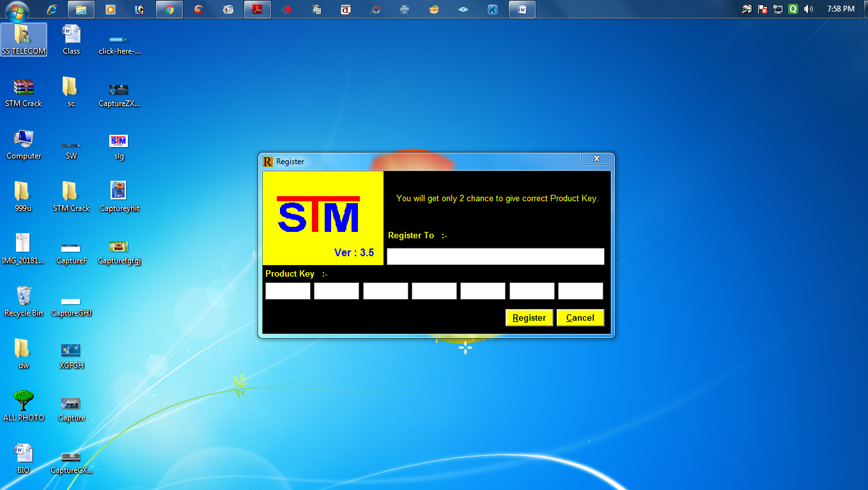This screenshot has width=868, height=490.
Task: Select the 999u folder icon
Action: (x=24, y=197)
